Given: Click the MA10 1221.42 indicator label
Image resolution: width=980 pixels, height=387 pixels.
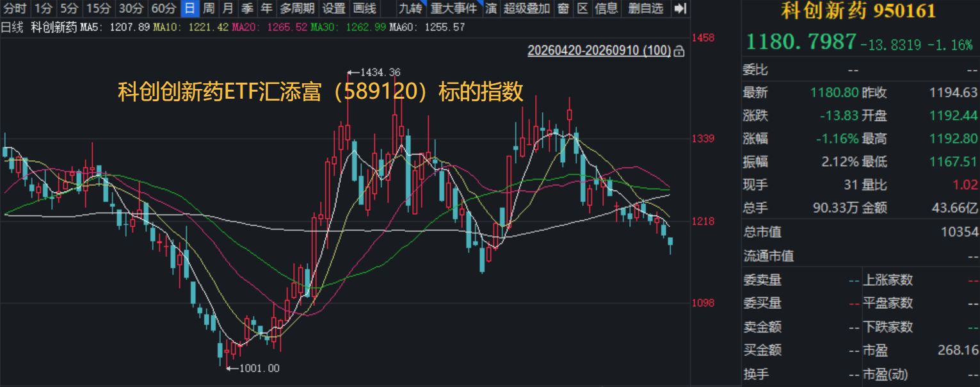Looking at the screenshot, I should (191, 28).
